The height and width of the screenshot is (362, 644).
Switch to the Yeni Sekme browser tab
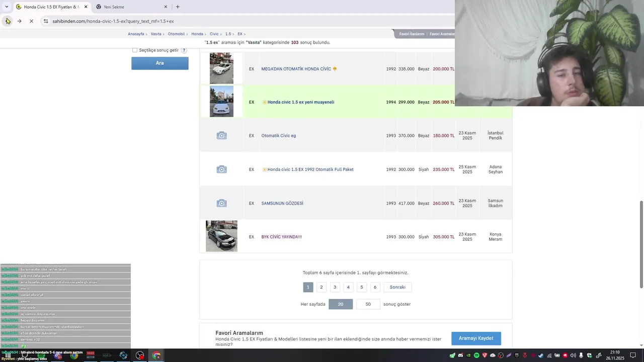126,7
